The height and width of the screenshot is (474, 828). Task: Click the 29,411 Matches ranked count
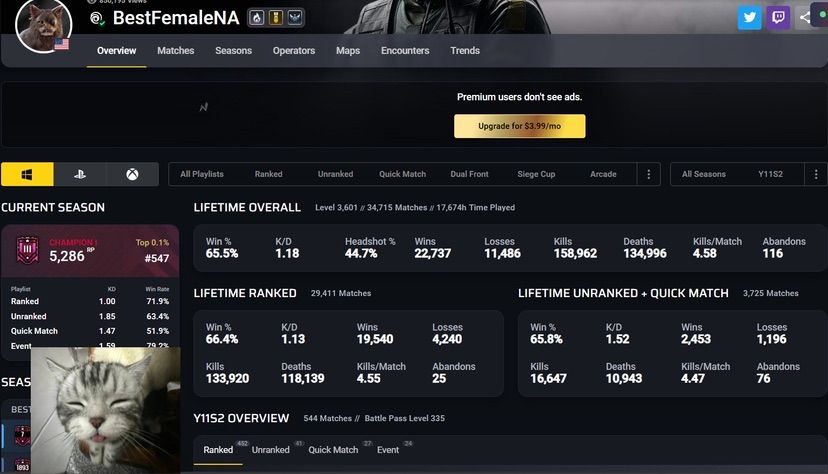coord(341,293)
